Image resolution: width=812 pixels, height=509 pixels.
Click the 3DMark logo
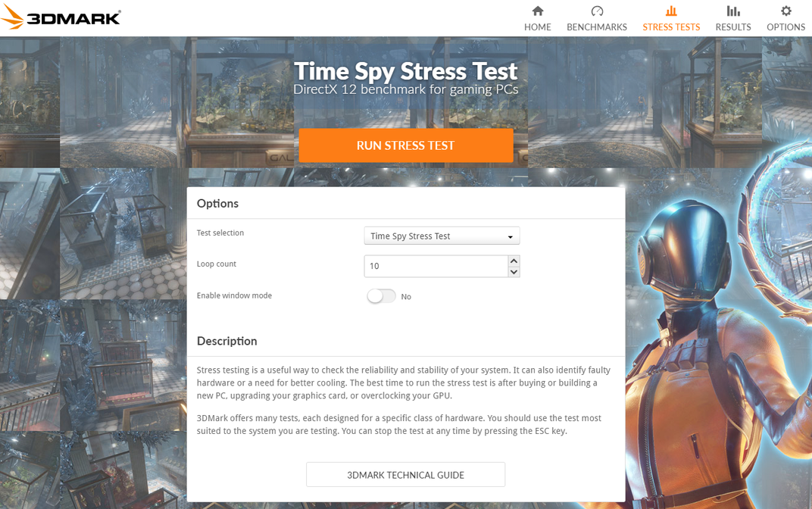[x=61, y=18]
